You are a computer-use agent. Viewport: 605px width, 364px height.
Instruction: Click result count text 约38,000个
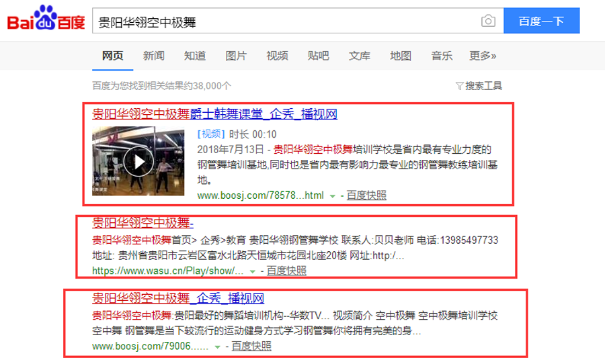pyautogui.click(x=208, y=85)
